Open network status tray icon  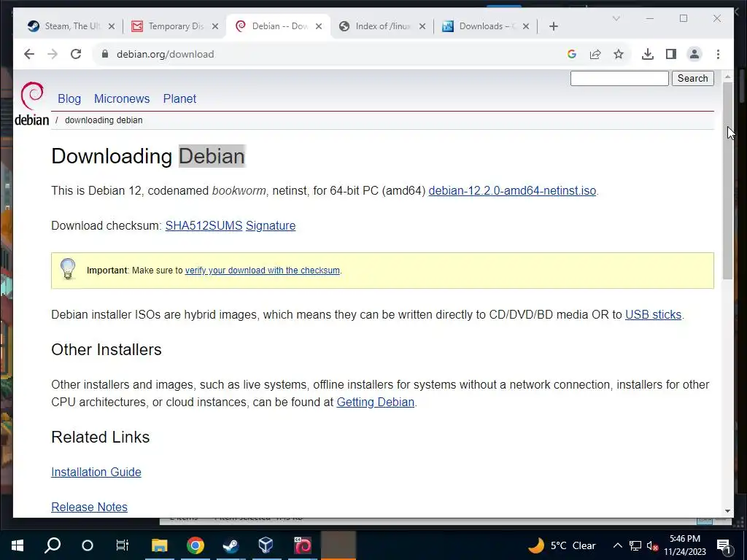635,545
